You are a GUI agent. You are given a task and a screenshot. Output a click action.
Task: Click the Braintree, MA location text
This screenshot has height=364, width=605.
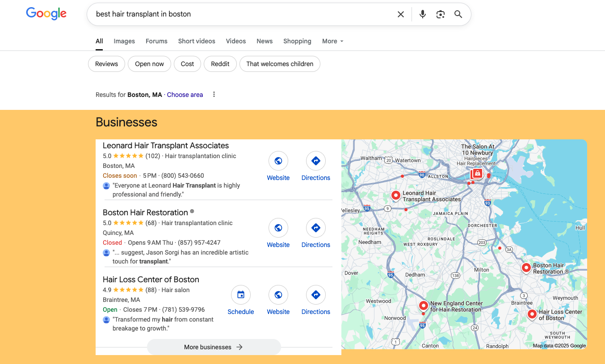(122, 300)
